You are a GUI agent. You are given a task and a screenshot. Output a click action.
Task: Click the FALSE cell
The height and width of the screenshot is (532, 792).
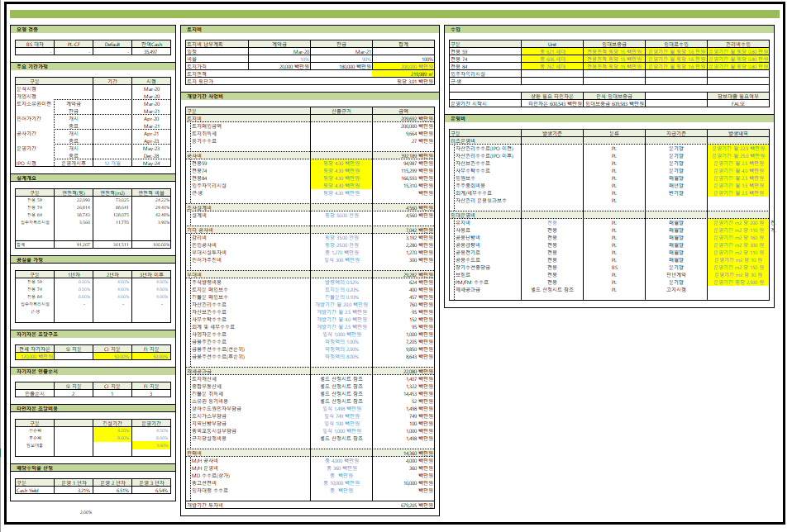(x=738, y=103)
